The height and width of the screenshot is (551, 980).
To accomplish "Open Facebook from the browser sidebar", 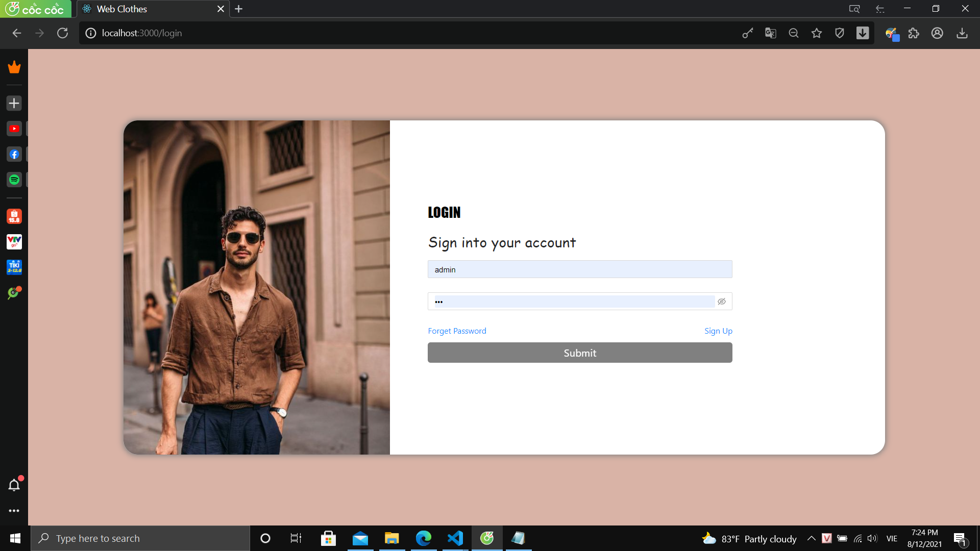I will pos(14,154).
